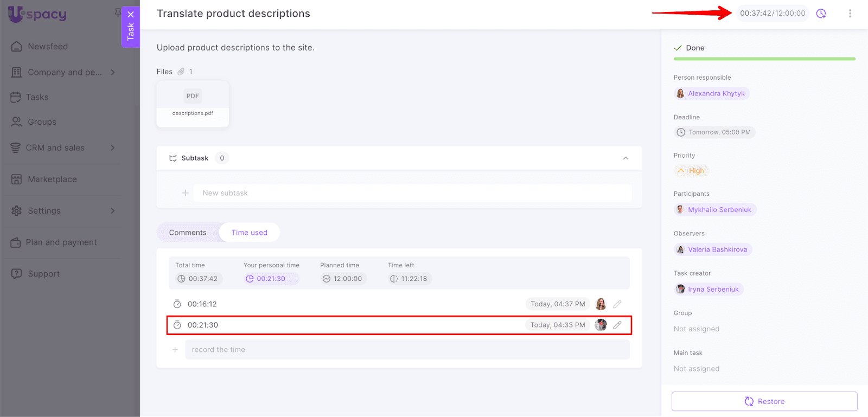Edit the 00:16:12 time record
The height and width of the screenshot is (417, 868).
pyautogui.click(x=617, y=304)
